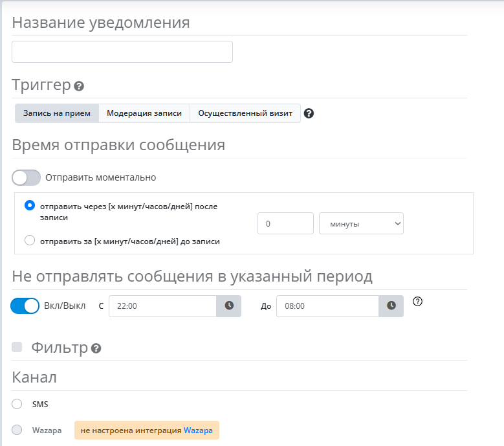Select Осуществленный визит trigger tab
This screenshot has height=446, width=504.
245,113
